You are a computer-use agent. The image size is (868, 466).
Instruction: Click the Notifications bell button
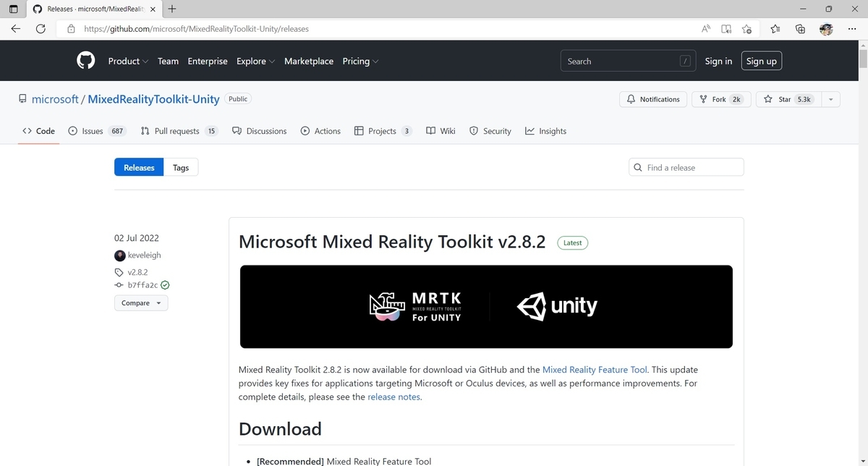click(652, 99)
